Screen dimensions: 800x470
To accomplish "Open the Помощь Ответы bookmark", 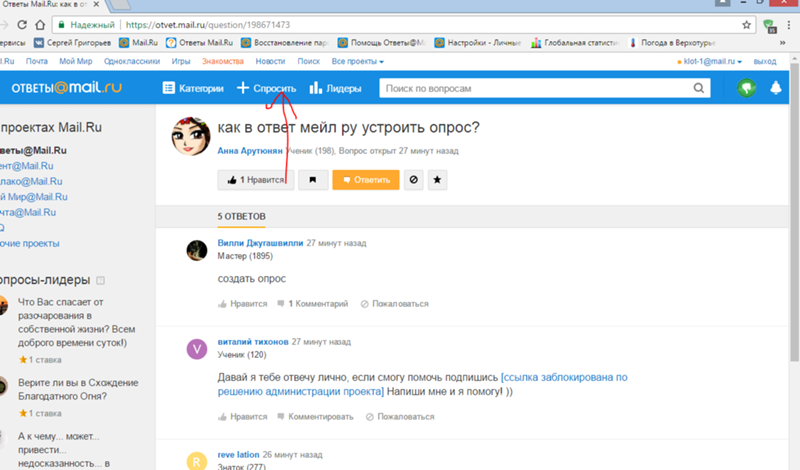I will [x=382, y=43].
